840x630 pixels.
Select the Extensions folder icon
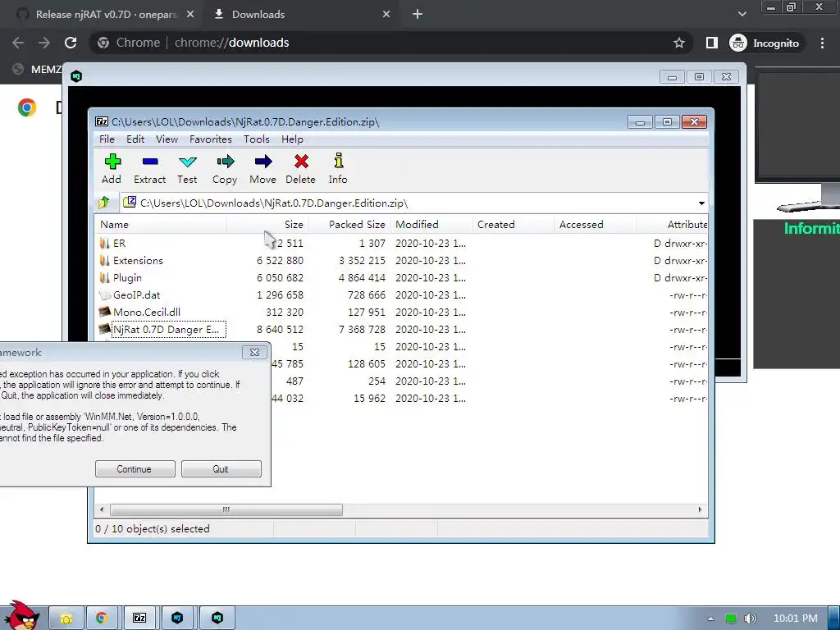pyautogui.click(x=104, y=260)
